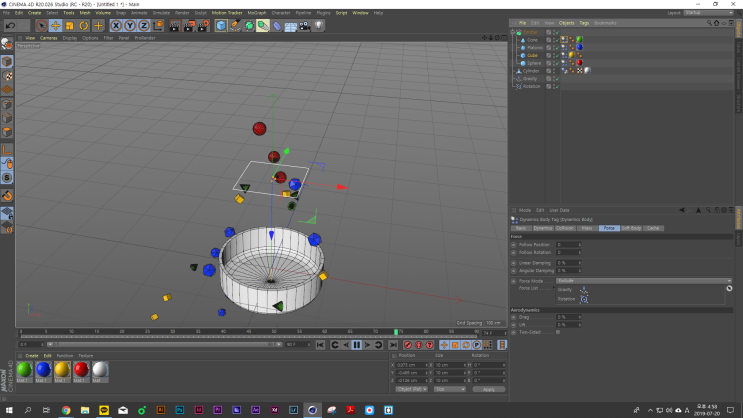
Task: Expand the Force List disclosure arrow
Action: (554, 288)
